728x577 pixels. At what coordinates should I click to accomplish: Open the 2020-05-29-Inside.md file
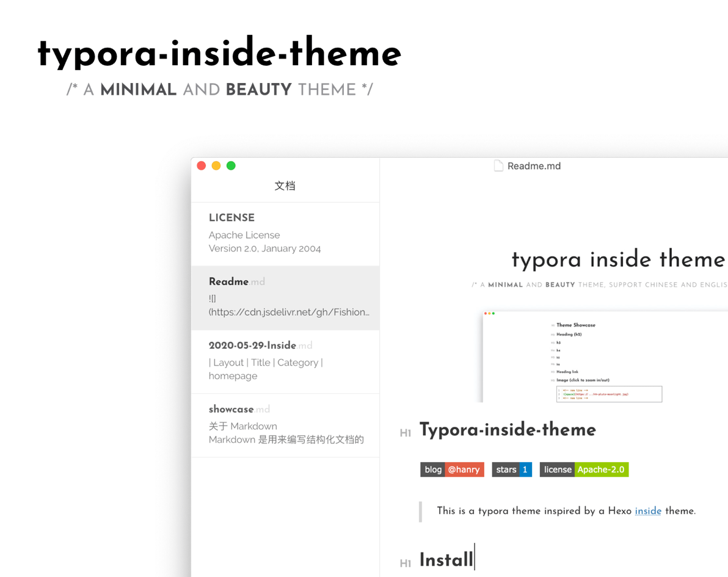[x=285, y=361]
